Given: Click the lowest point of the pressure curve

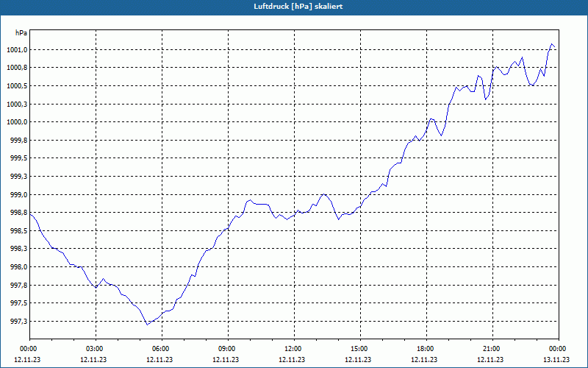Looking at the screenshot, I should point(148,325).
